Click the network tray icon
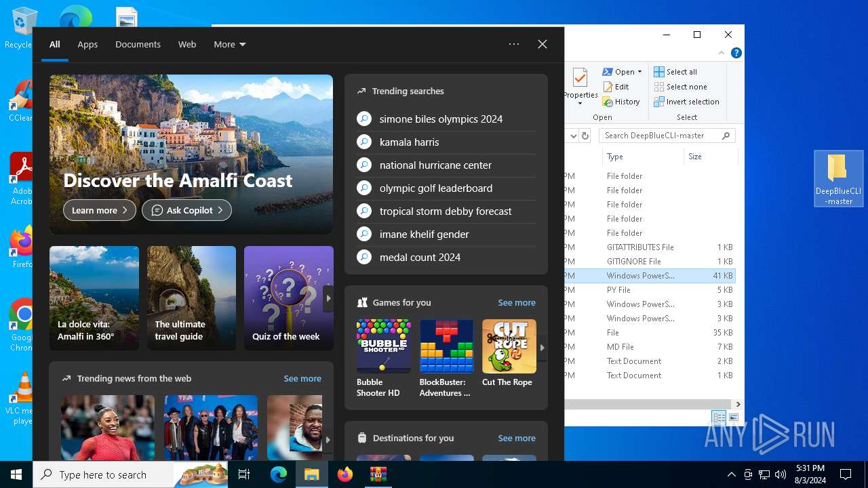Image resolution: width=868 pixels, height=488 pixels. click(764, 474)
